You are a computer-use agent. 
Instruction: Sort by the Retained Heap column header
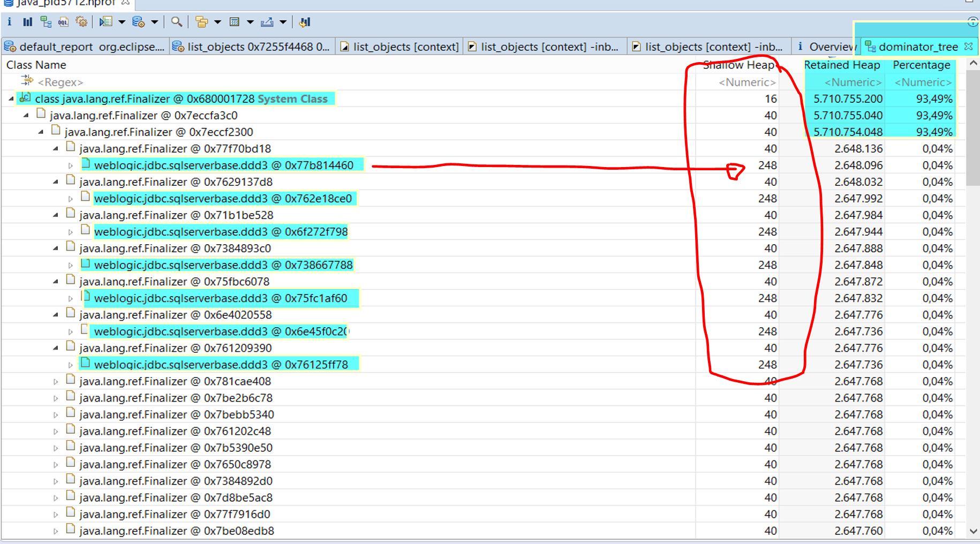[842, 65]
